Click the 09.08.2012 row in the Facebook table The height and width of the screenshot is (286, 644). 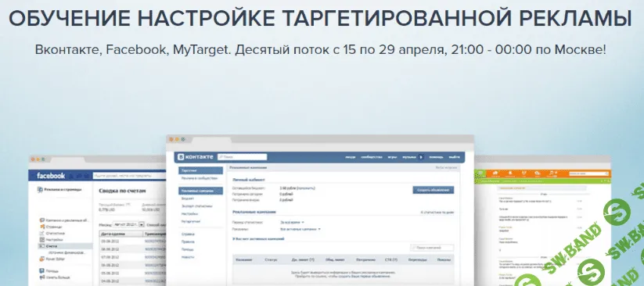133,241
